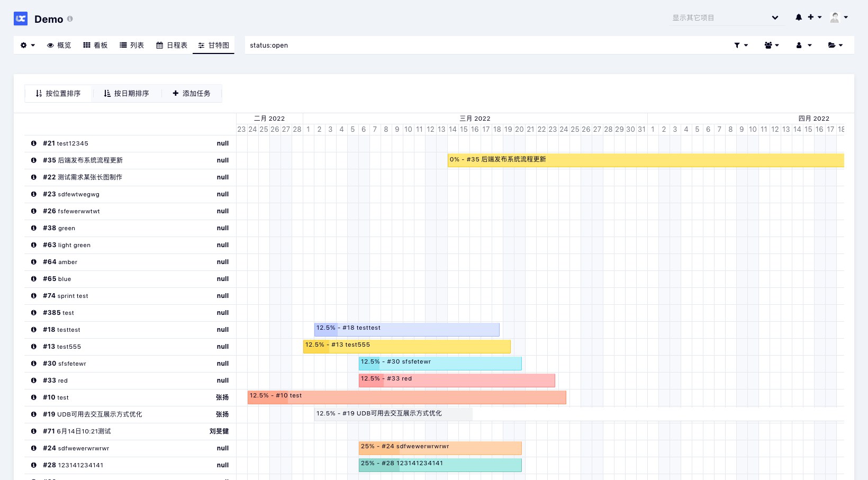The height and width of the screenshot is (480, 868).
Task: Open the plus create menu
Action: (815, 17)
